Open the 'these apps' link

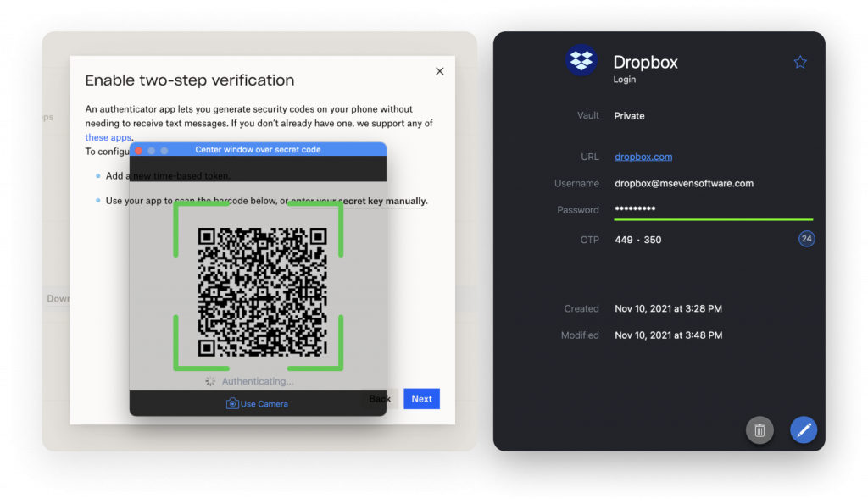point(108,137)
